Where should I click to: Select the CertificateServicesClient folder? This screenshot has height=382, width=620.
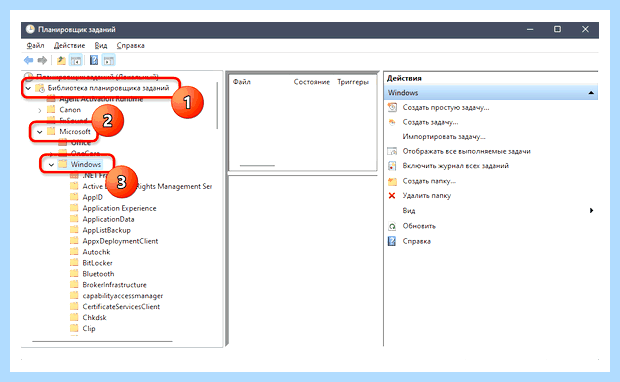tap(121, 306)
